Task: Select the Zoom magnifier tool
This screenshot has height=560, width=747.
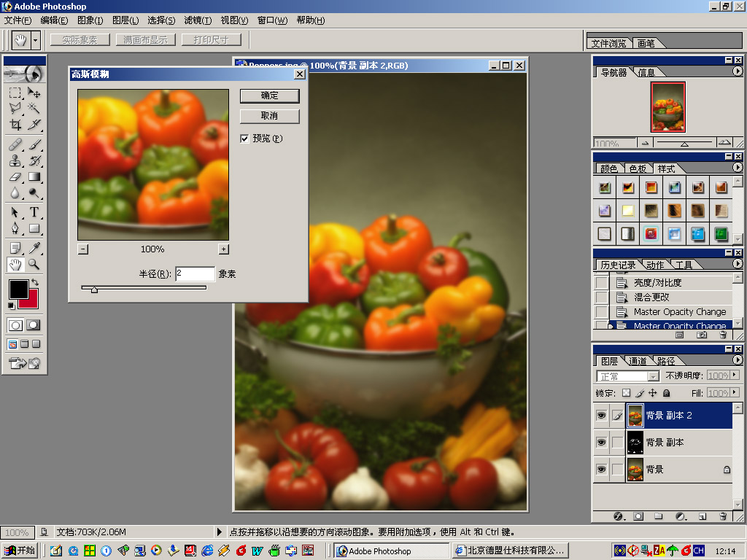Action: [x=34, y=264]
